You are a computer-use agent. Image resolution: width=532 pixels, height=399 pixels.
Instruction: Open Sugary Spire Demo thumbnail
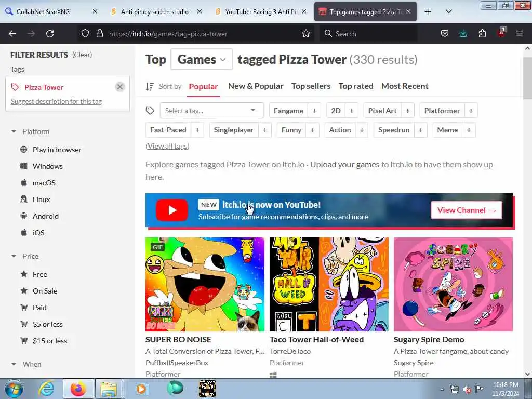coord(453,284)
